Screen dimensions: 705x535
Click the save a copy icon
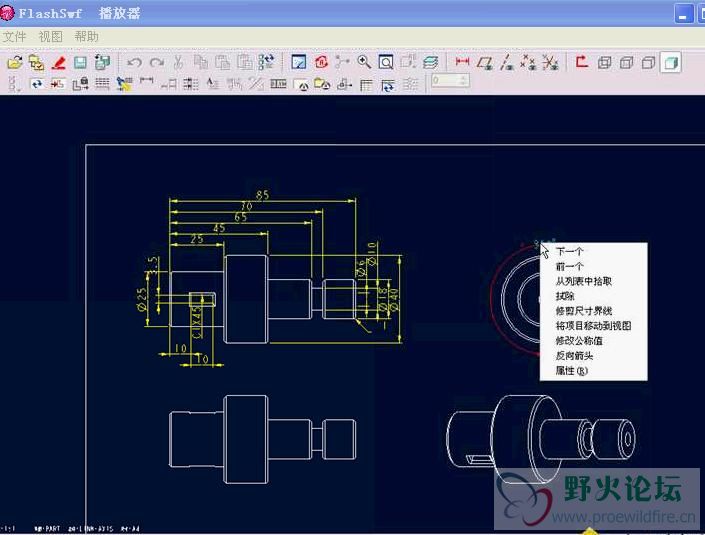click(103, 62)
